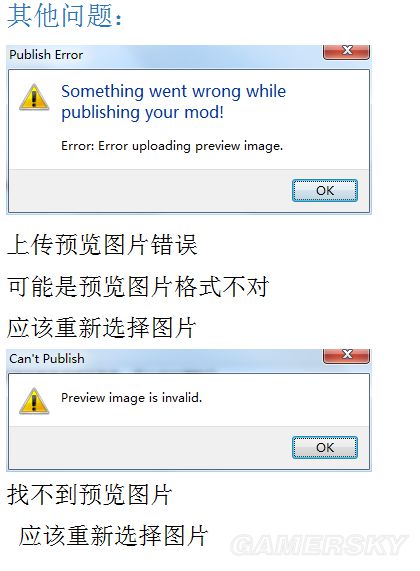Click '应该重新选择图片' above the Can't Publish dialog
Viewport: 420px width, 571px height.
(x=102, y=328)
